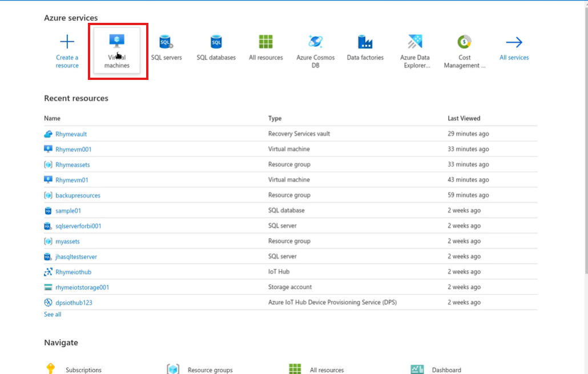
Task: Click the Dashboard chart icon
Action: pyautogui.click(x=417, y=369)
